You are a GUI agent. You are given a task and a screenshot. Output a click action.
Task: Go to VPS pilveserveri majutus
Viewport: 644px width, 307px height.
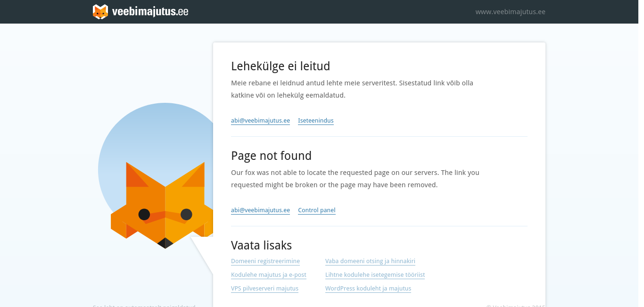click(264, 289)
